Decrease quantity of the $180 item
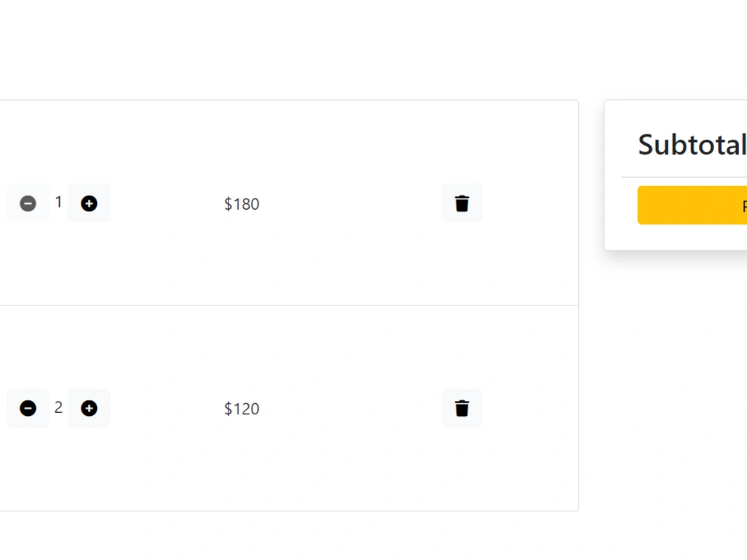This screenshot has height=560, width=747. [x=28, y=203]
